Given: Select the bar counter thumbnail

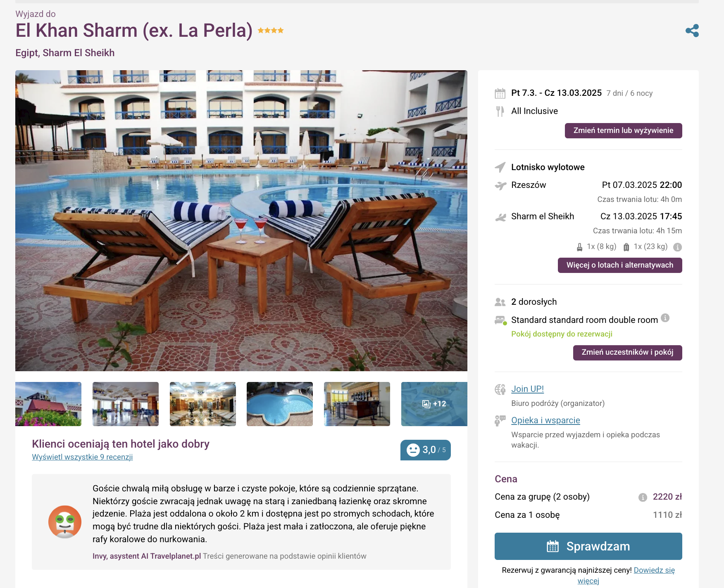Looking at the screenshot, I should [x=357, y=404].
